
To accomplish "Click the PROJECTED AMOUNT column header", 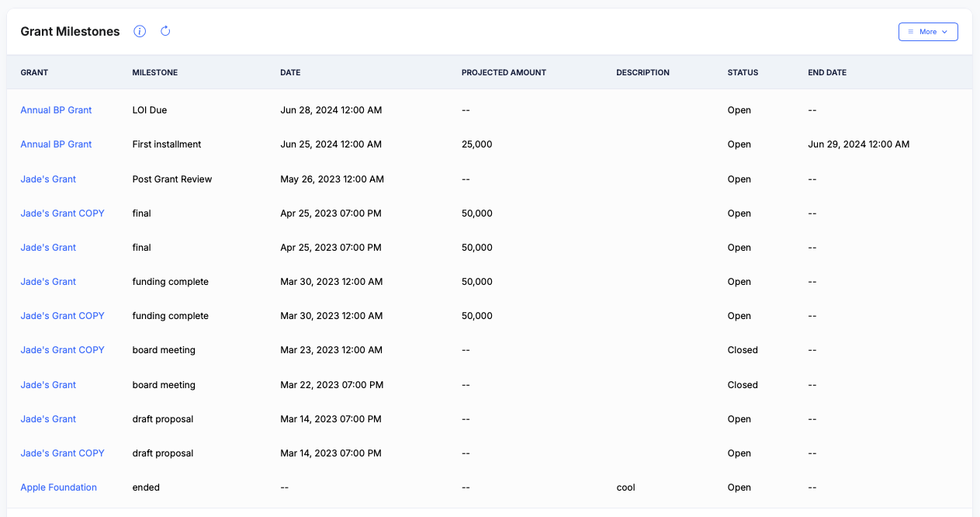I will tap(504, 72).
